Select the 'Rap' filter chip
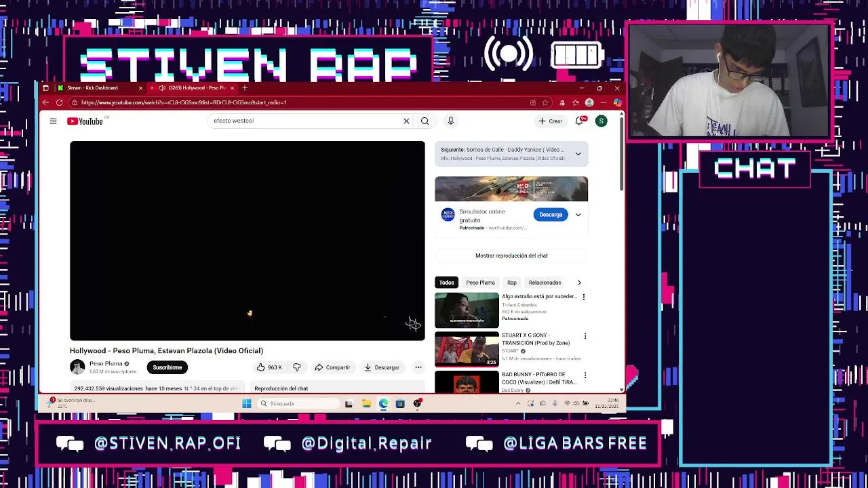The image size is (868, 488). (x=512, y=283)
